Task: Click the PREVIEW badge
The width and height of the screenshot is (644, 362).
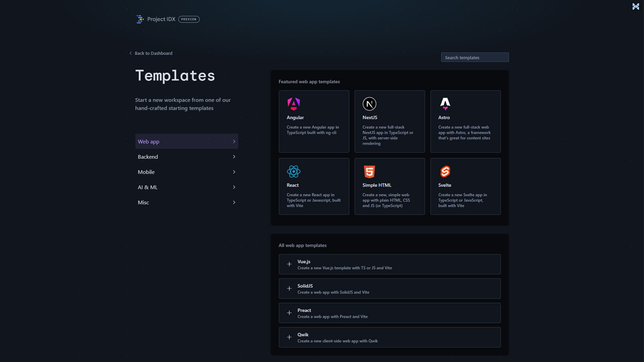Action: [x=189, y=19]
